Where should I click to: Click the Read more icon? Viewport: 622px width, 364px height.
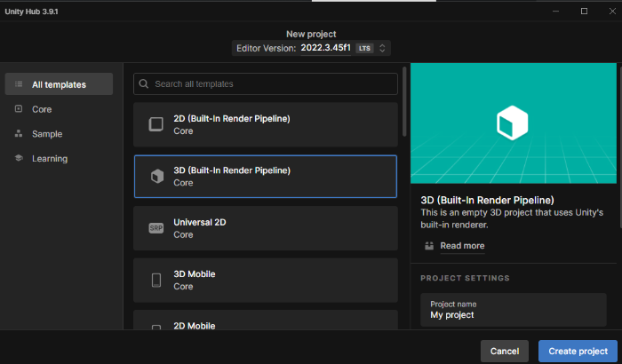[x=429, y=246]
